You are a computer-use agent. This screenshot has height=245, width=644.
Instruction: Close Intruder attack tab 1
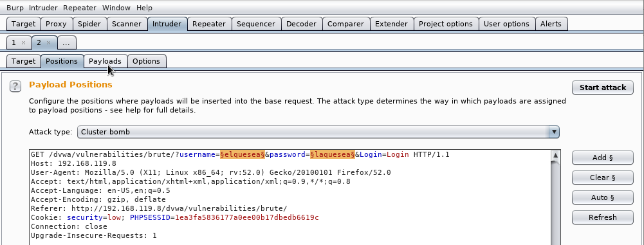point(23,42)
